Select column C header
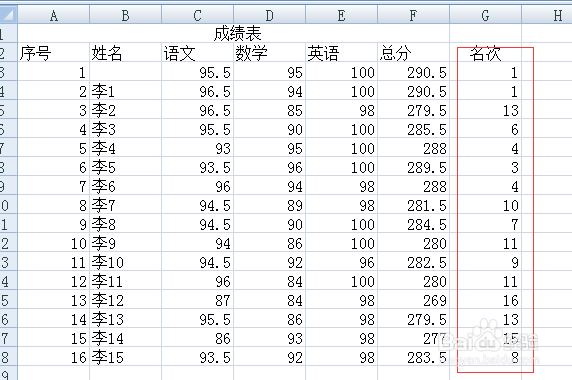 pyautogui.click(x=197, y=15)
